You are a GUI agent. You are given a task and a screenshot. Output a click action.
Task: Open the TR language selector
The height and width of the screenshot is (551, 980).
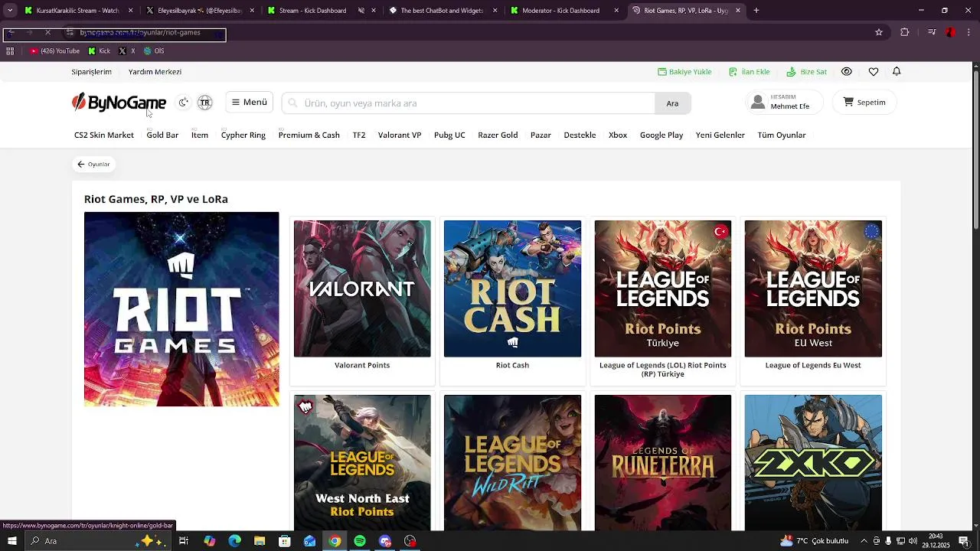tap(204, 103)
